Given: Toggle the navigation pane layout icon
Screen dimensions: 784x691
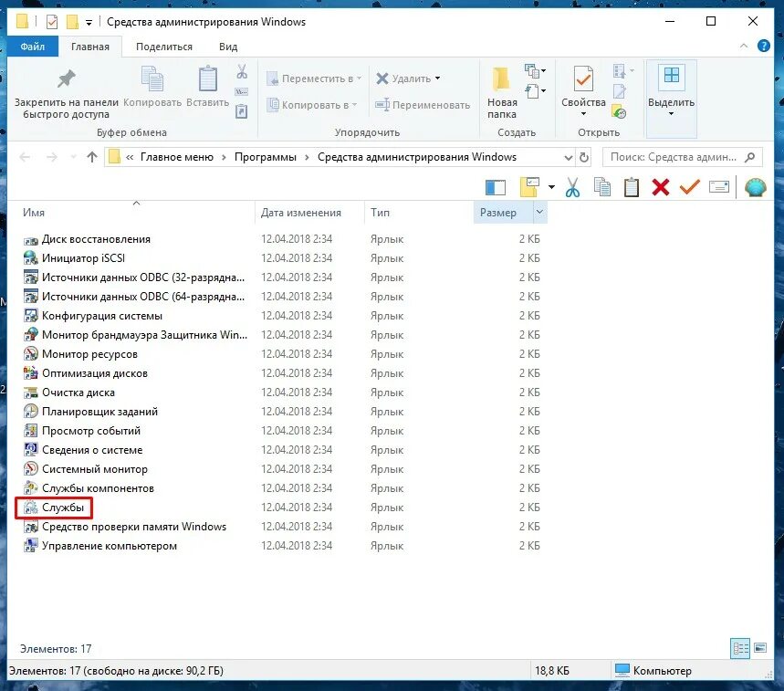Looking at the screenshot, I should (496, 187).
